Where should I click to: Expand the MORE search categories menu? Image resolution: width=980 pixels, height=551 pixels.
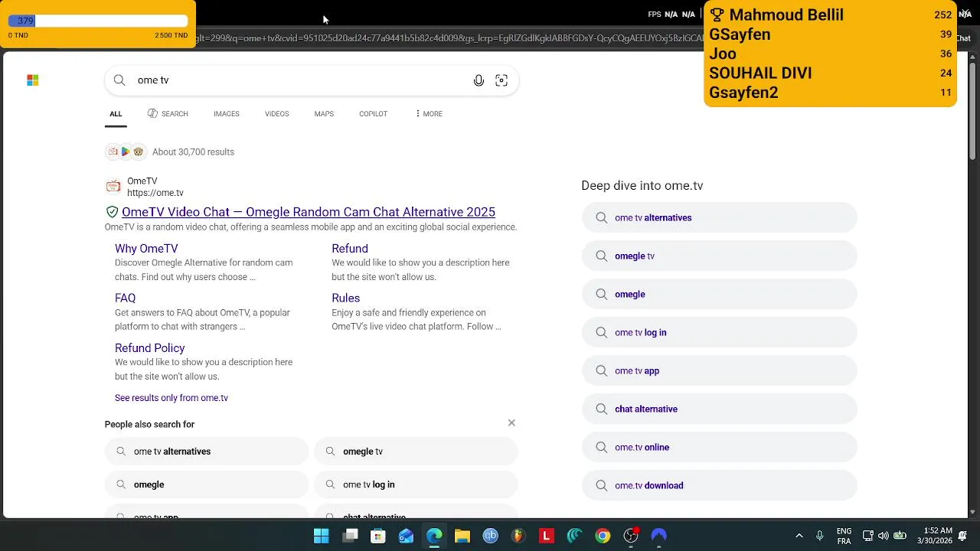pos(429,114)
